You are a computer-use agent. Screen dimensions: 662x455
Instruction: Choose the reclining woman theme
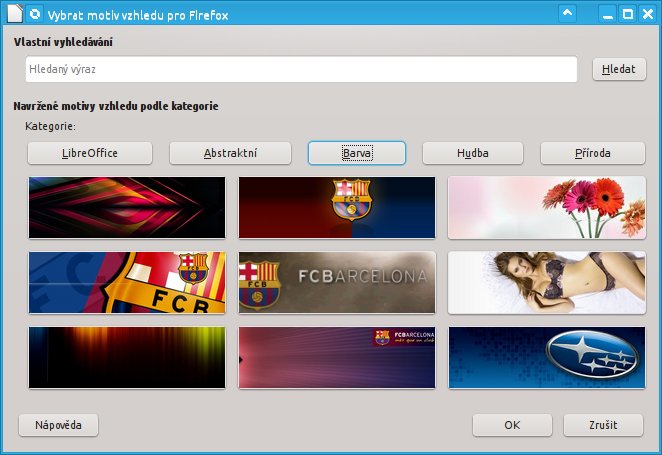547,283
